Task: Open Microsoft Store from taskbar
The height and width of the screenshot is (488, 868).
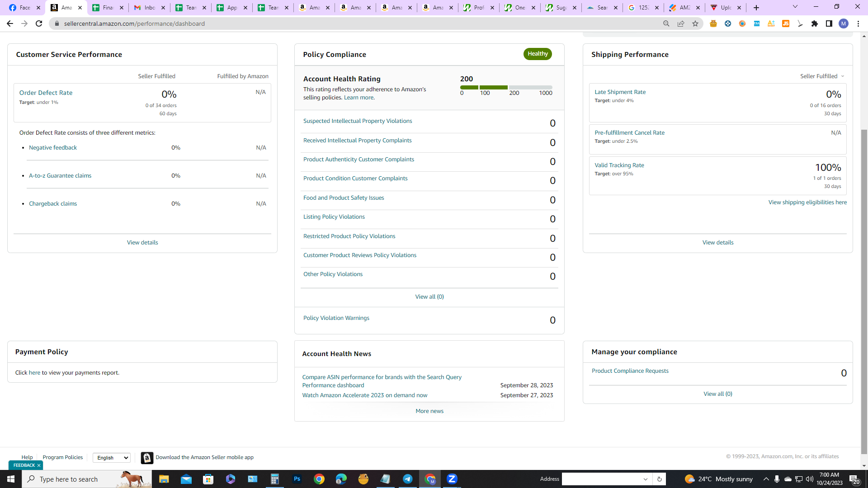Action: click(x=208, y=479)
